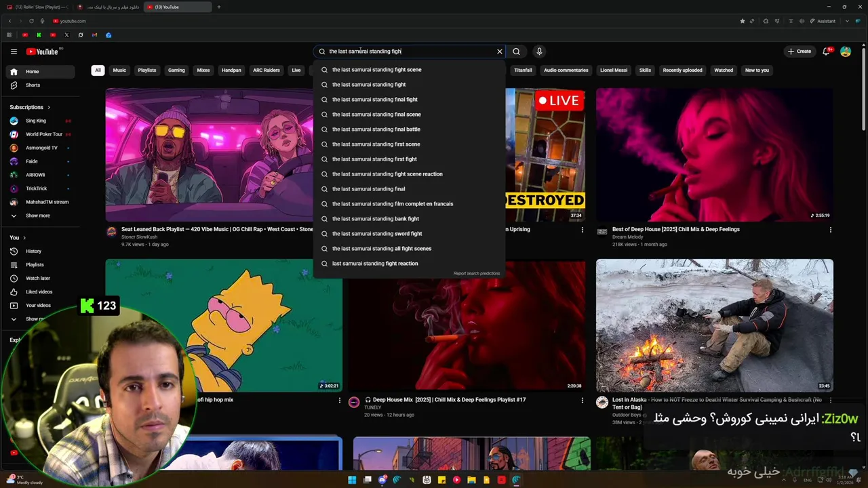Start voice search with the microphone
The height and width of the screenshot is (488, 868).
point(539,52)
